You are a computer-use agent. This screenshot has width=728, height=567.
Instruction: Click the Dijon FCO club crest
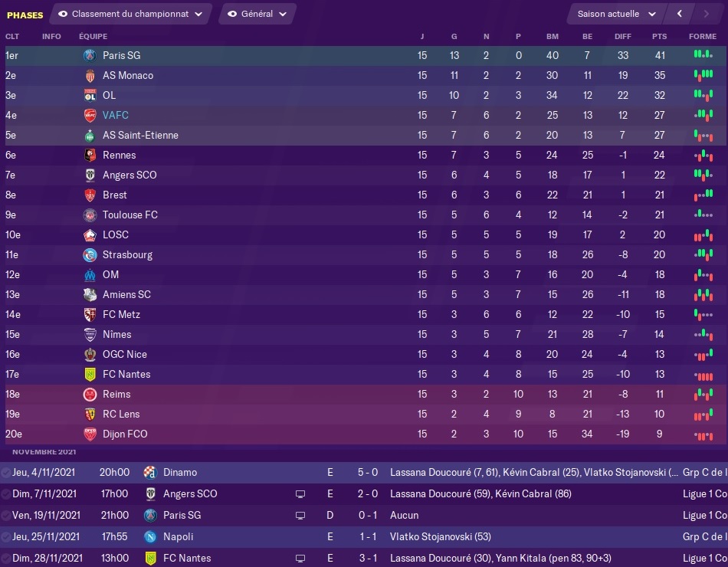(x=90, y=434)
